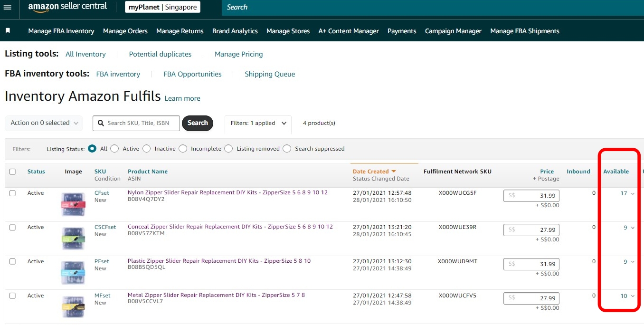Open the Action on 0 selected dropdown
Image resolution: width=644 pixels, height=325 pixels.
[x=44, y=123]
